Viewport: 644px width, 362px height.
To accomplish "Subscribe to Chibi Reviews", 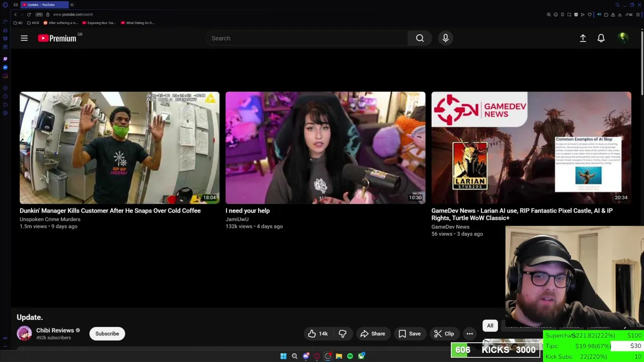I will click(107, 333).
